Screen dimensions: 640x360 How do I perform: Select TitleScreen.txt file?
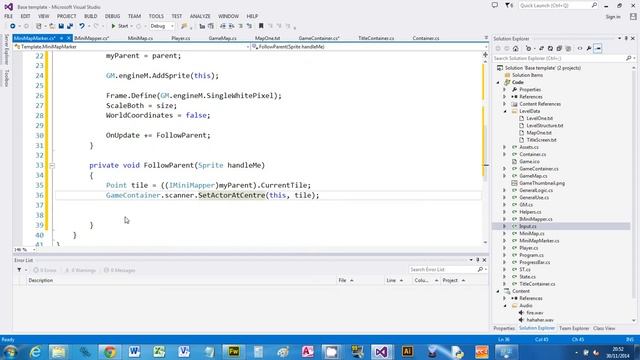coord(541,140)
